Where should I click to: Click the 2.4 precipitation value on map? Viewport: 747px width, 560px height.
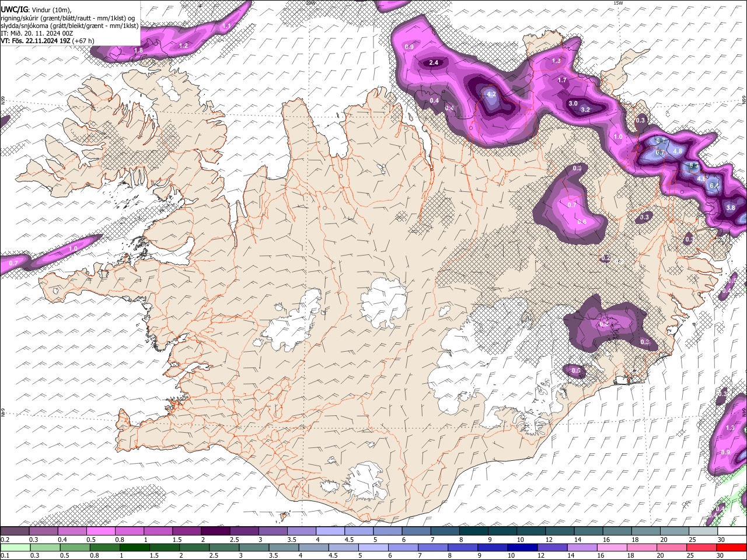tap(434, 62)
